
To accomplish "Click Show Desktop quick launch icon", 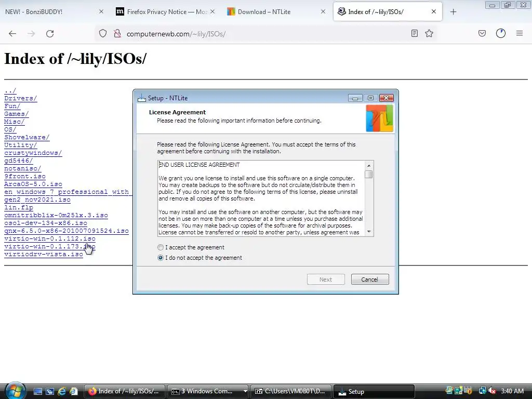I will pos(37,392).
